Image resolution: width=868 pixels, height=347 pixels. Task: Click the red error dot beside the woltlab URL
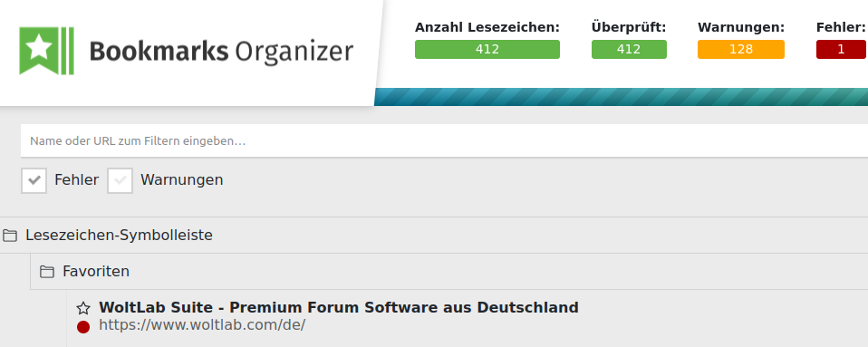click(83, 326)
